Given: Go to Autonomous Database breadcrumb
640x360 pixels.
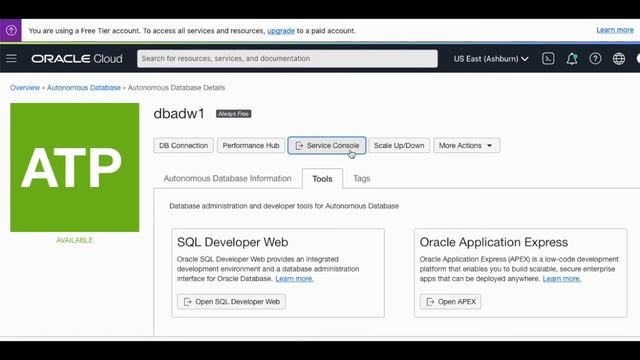Looking at the screenshot, I should click(x=84, y=88).
